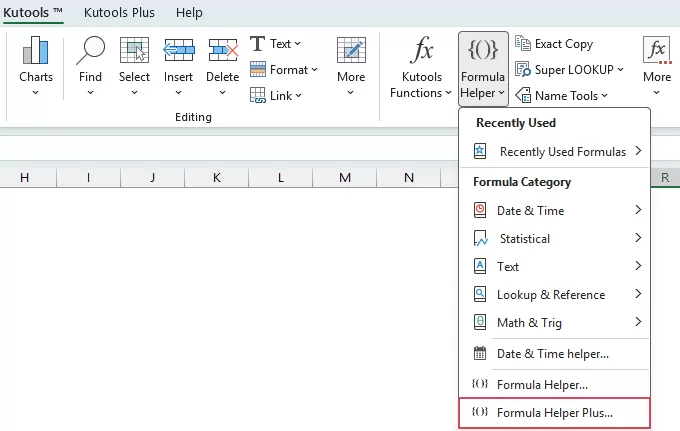Switch to the Kutools Plus tab
Screen dimensions: 680x431
click(119, 13)
